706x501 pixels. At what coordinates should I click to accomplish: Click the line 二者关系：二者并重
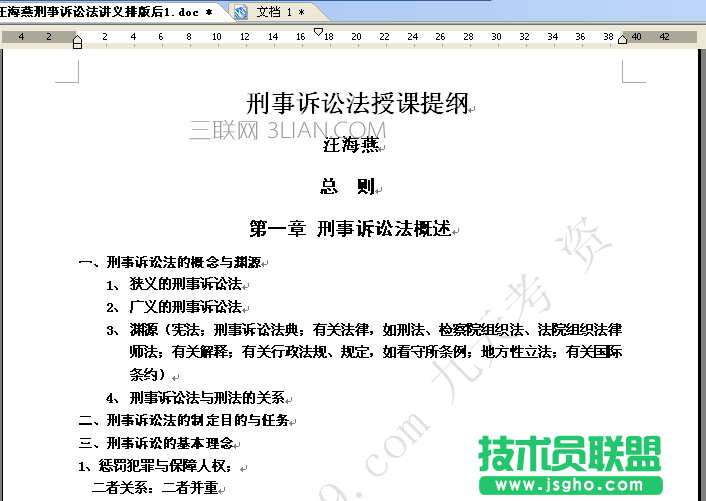[x=155, y=487]
